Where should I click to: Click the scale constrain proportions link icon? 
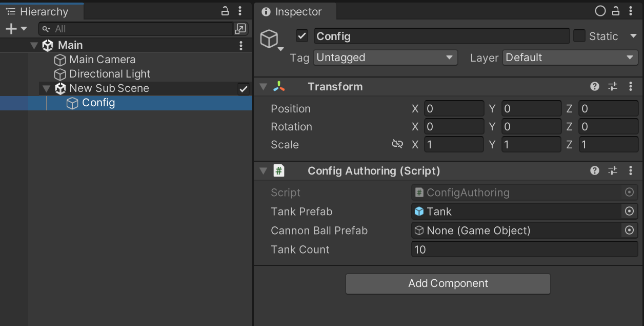[x=397, y=145]
